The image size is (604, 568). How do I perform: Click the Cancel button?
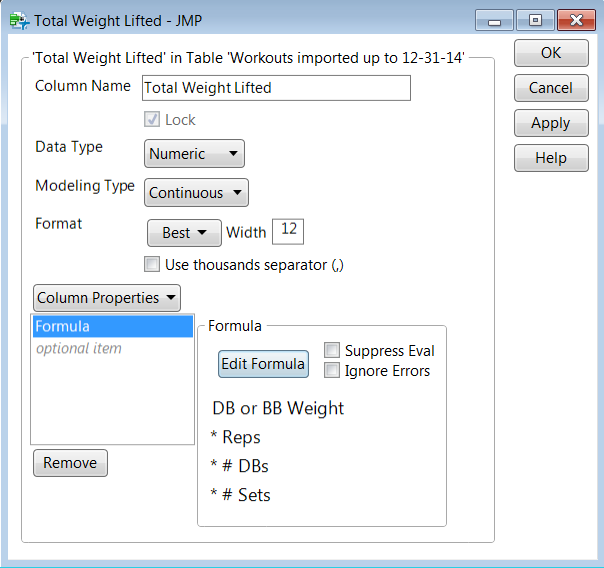pyautogui.click(x=550, y=88)
